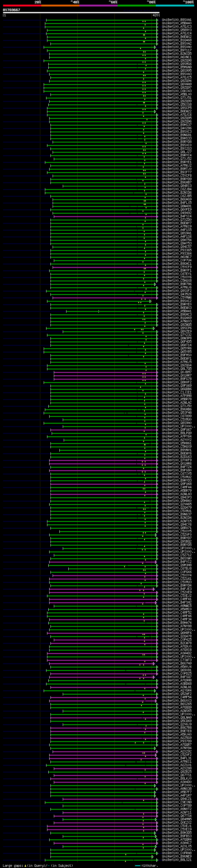Select label UniRef100_B9HS37
The width and height of the screenshot is (197, 868).
click(176, 125)
